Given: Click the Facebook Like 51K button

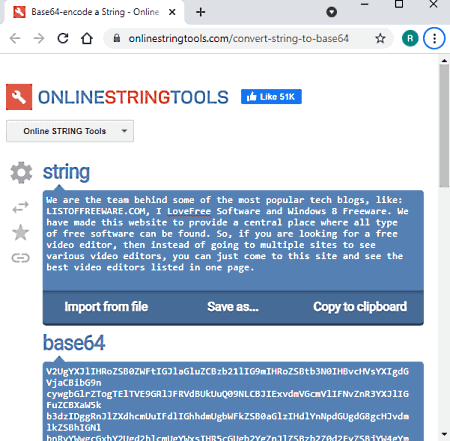Looking at the screenshot, I should 271,97.
